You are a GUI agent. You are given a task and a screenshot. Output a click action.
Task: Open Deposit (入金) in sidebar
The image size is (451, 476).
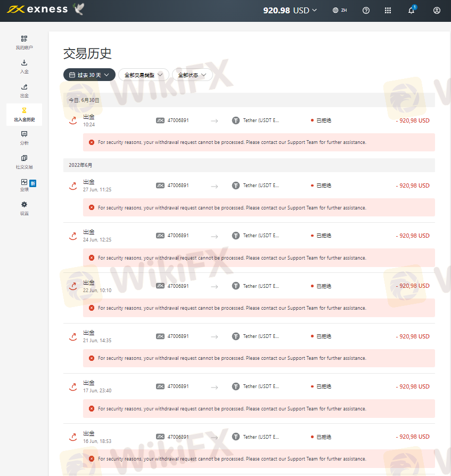tap(24, 67)
